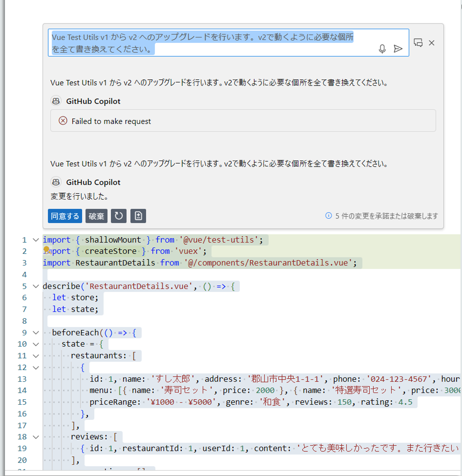Regenerate the Copilot response

click(x=118, y=216)
